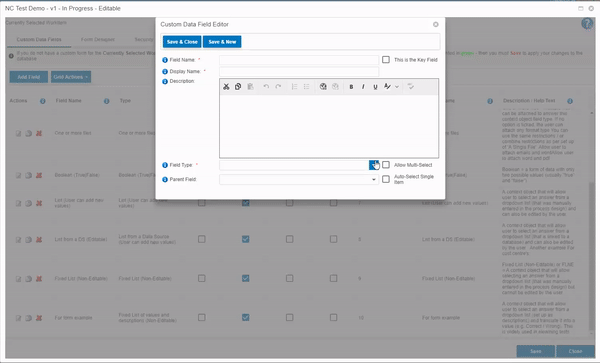Click the Save & New button
The width and height of the screenshot is (600, 363).
(x=222, y=42)
